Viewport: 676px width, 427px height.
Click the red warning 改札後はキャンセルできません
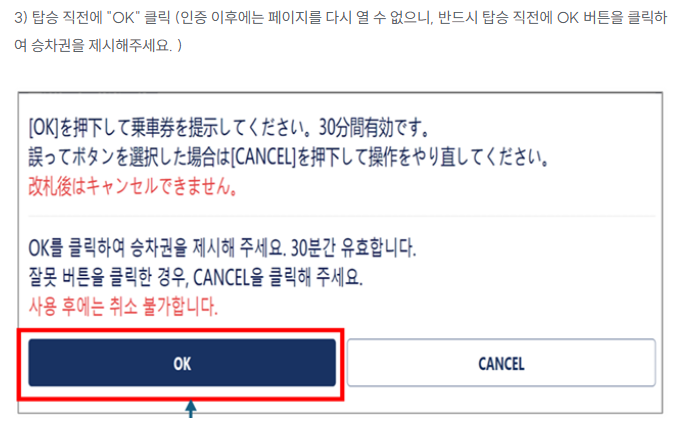[133, 186]
